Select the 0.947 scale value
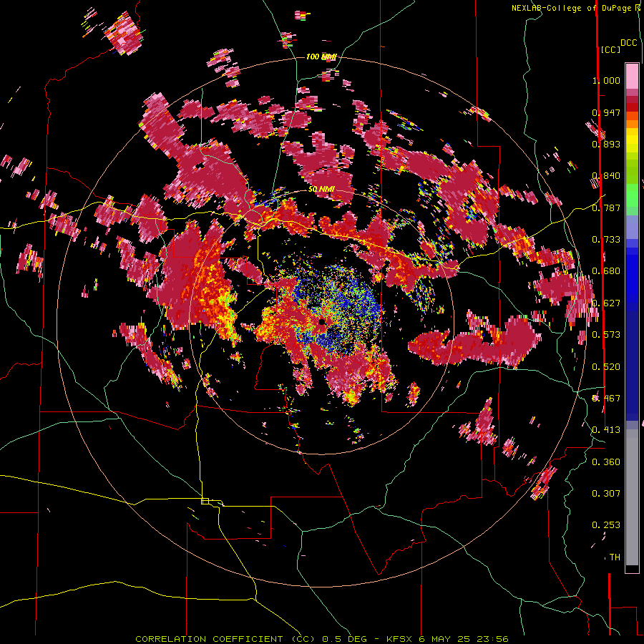Screen dimensions: 644x644 pos(606,112)
